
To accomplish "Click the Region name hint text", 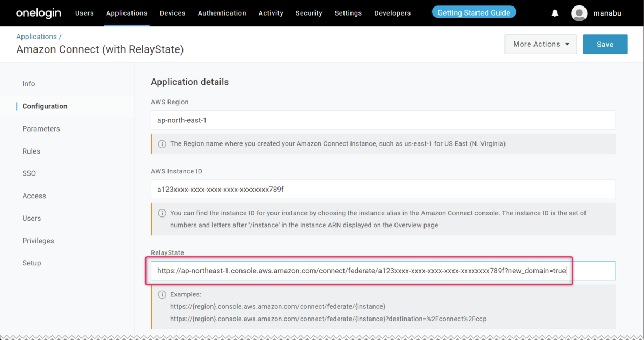I will click(338, 144).
